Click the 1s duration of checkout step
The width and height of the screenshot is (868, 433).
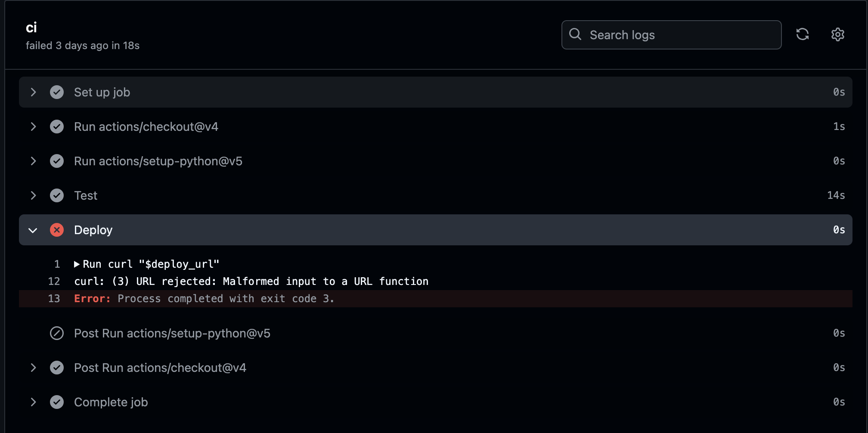pos(839,127)
